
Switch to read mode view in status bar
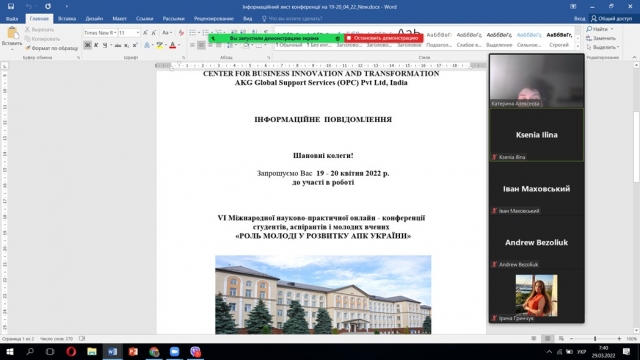point(534,339)
